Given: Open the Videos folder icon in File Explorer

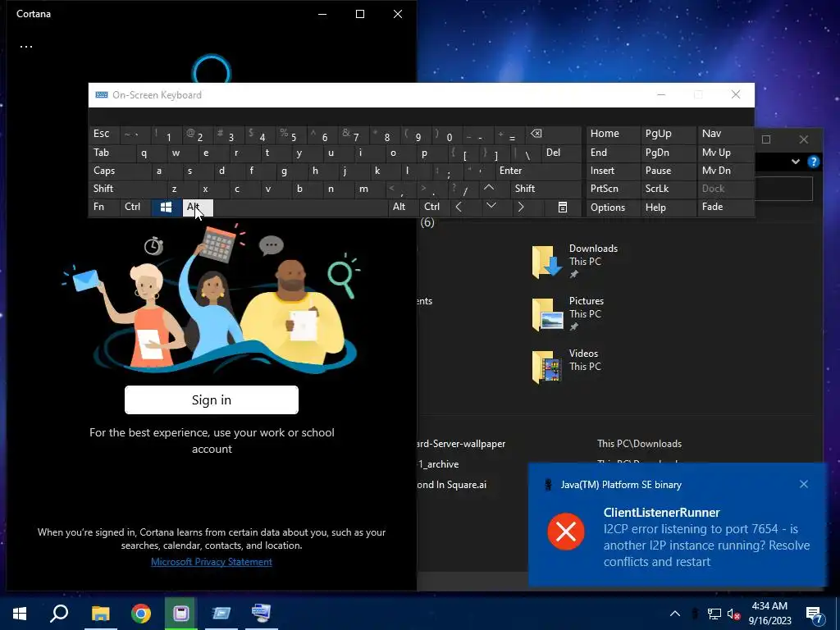Looking at the screenshot, I should coord(546,367).
